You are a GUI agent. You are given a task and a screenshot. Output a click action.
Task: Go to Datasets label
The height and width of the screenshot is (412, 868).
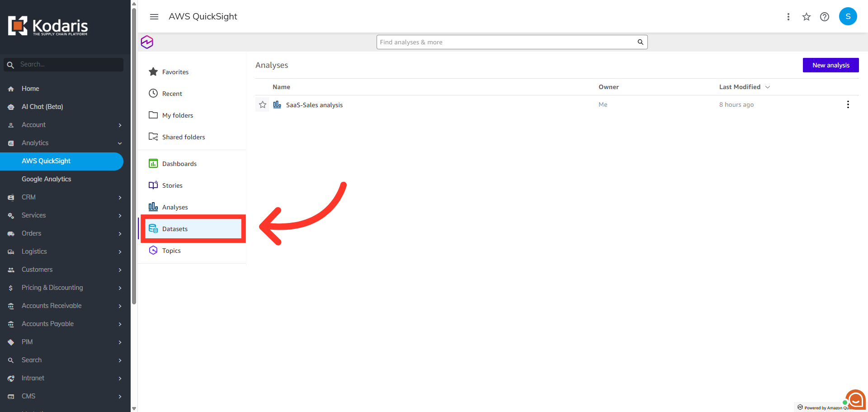point(175,229)
